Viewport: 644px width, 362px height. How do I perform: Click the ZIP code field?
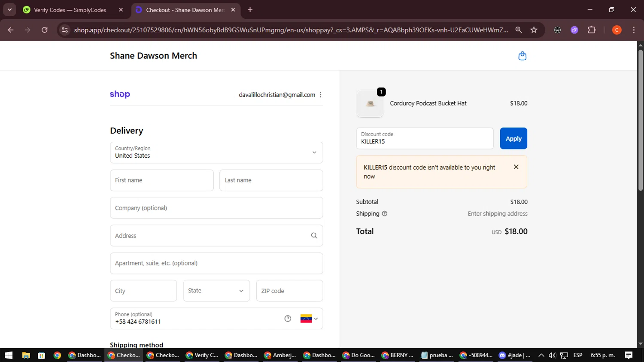[x=290, y=291]
